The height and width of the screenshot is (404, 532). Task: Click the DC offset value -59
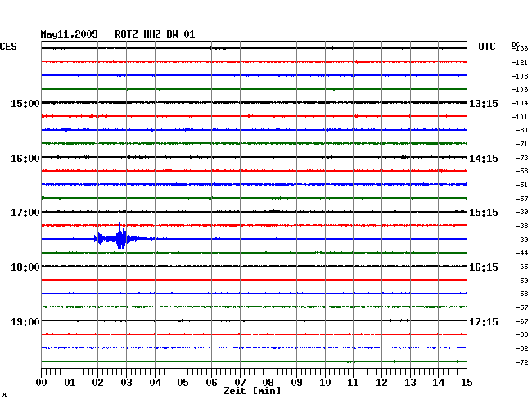(x=522, y=281)
